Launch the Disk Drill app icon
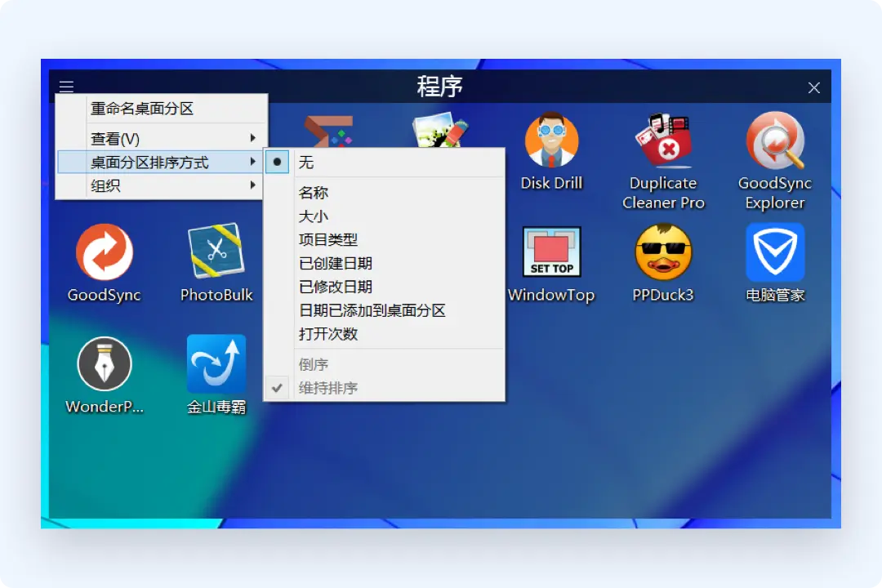Viewport: 882px width, 588px height. pos(551,140)
